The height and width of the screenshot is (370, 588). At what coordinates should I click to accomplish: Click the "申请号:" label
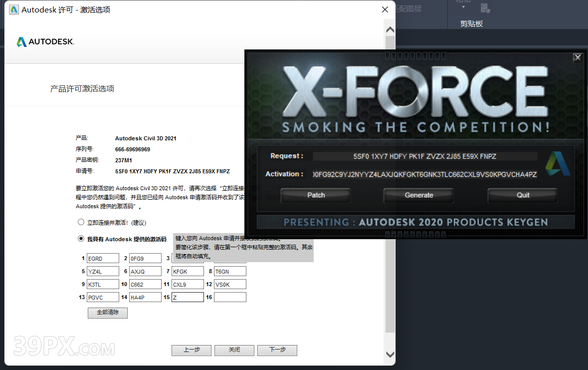(85, 171)
